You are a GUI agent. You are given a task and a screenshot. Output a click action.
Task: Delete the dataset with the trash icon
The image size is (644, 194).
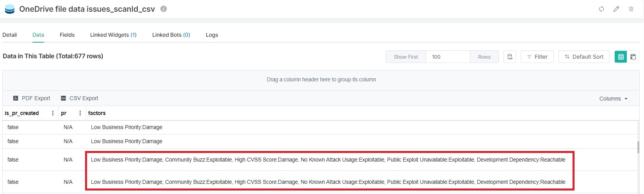click(631, 9)
